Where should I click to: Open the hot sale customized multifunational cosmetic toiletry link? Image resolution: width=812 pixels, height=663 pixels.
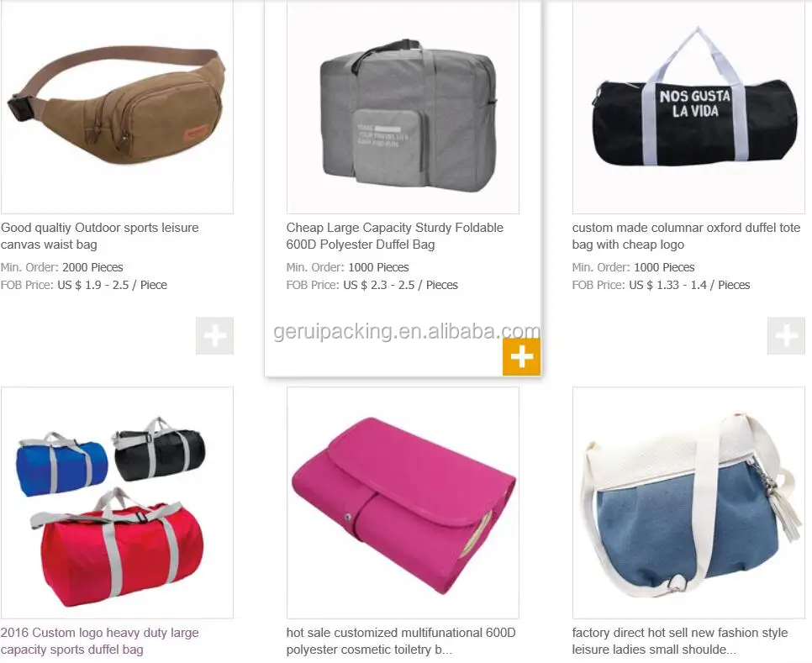[401, 641]
